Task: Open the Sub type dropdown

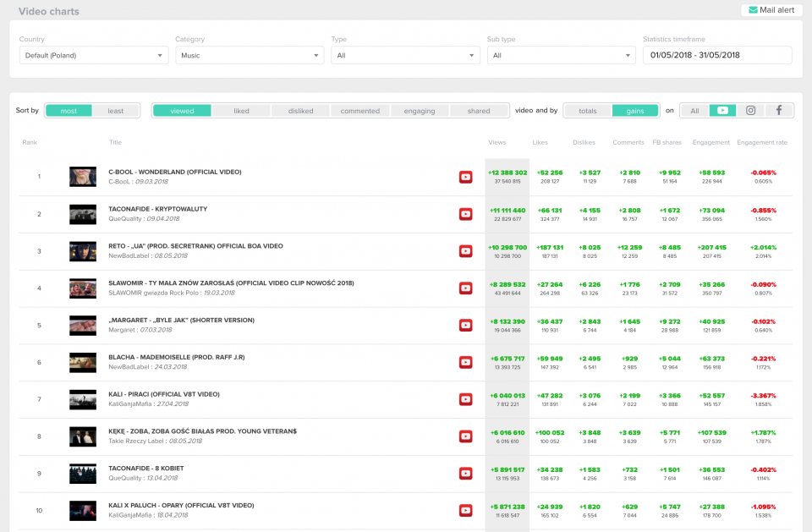Action: (562, 56)
